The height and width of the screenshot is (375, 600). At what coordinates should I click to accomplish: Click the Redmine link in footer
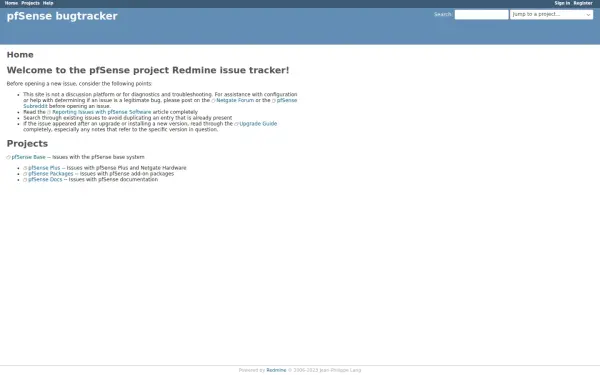(x=276, y=370)
